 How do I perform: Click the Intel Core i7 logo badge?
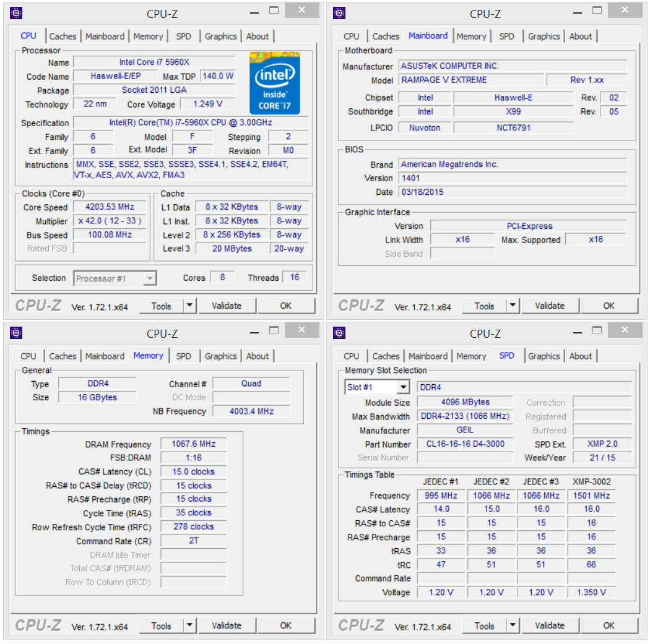point(274,83)
